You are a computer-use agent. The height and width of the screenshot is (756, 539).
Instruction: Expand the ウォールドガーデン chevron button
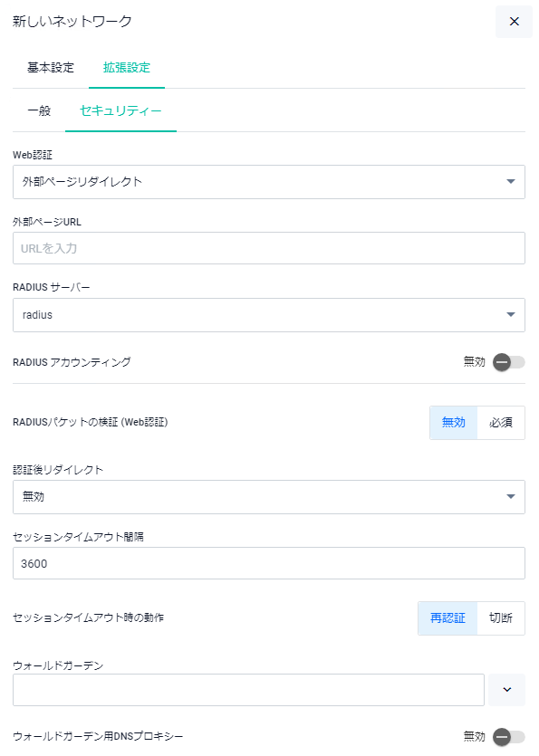pyautogui.click(x=506, y=690)
